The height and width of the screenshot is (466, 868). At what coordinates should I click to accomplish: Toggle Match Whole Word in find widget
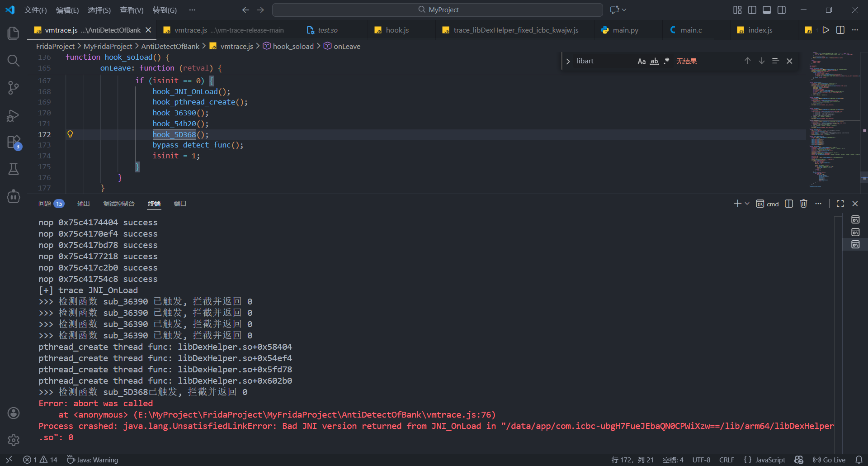coord(654,61)
